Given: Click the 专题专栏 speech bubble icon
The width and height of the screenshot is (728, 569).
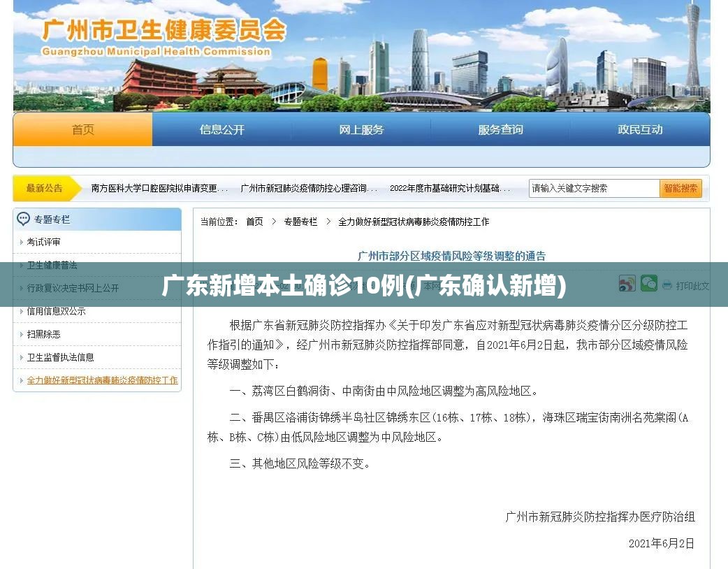Looking at the screenshot, I should (23, 219).
